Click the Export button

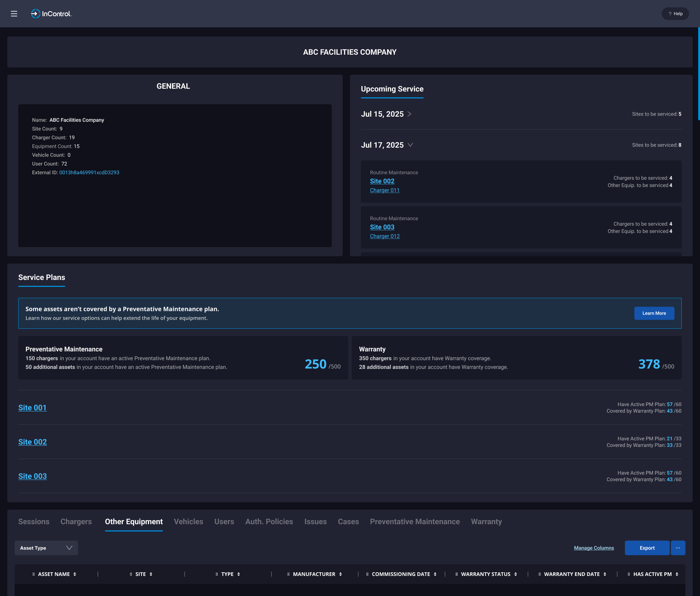coord(647,548)
